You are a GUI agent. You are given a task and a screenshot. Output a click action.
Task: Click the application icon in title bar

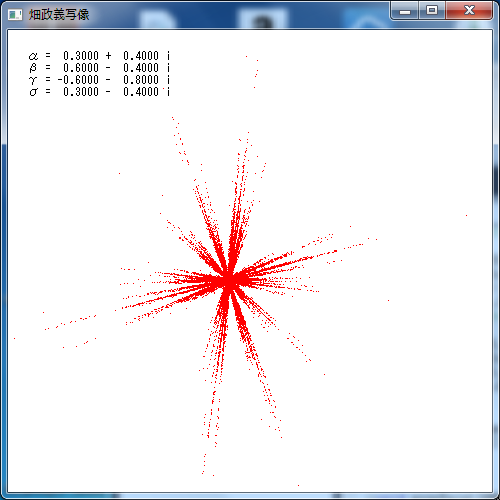tap(15, 15)
